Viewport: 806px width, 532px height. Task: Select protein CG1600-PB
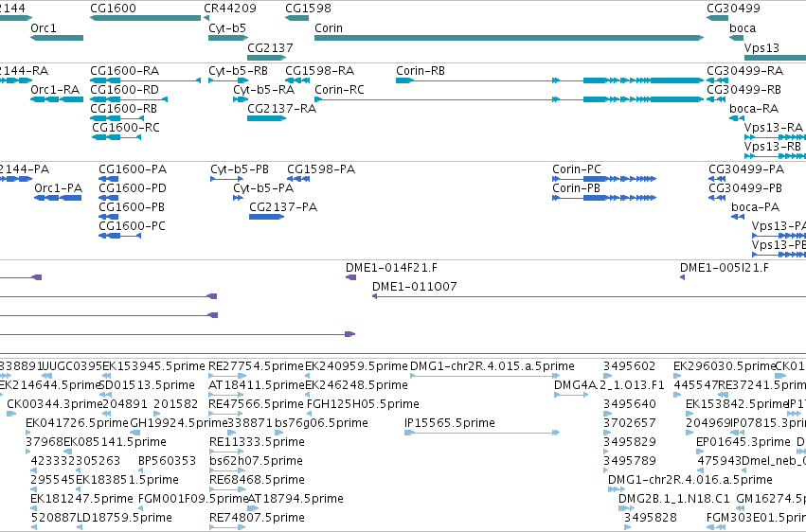click(109, 217)
